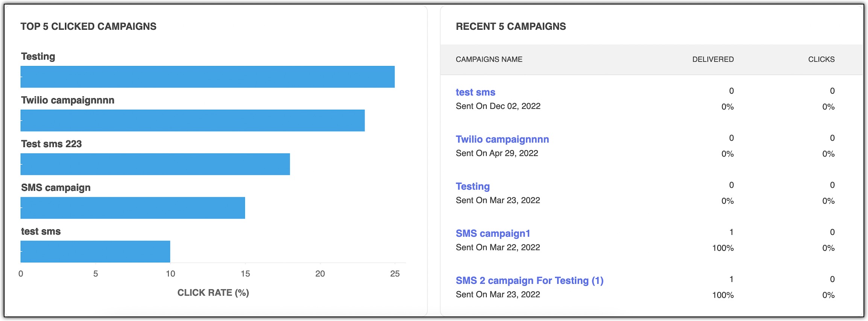Click the DELIVERED column header
The height and width of the screenshot is (321, 868).
[x=713, y=59]
